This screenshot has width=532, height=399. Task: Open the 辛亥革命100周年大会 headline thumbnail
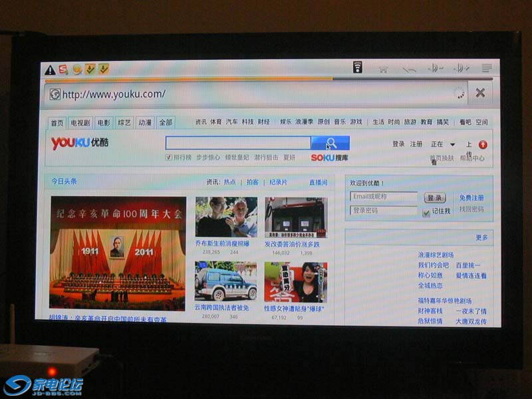coord(118,253)
